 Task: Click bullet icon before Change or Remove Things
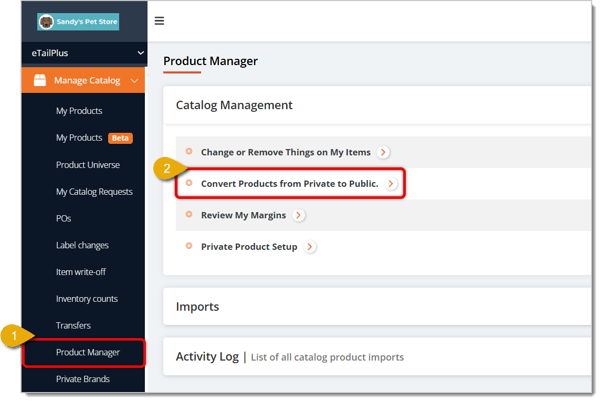[189, 151]
